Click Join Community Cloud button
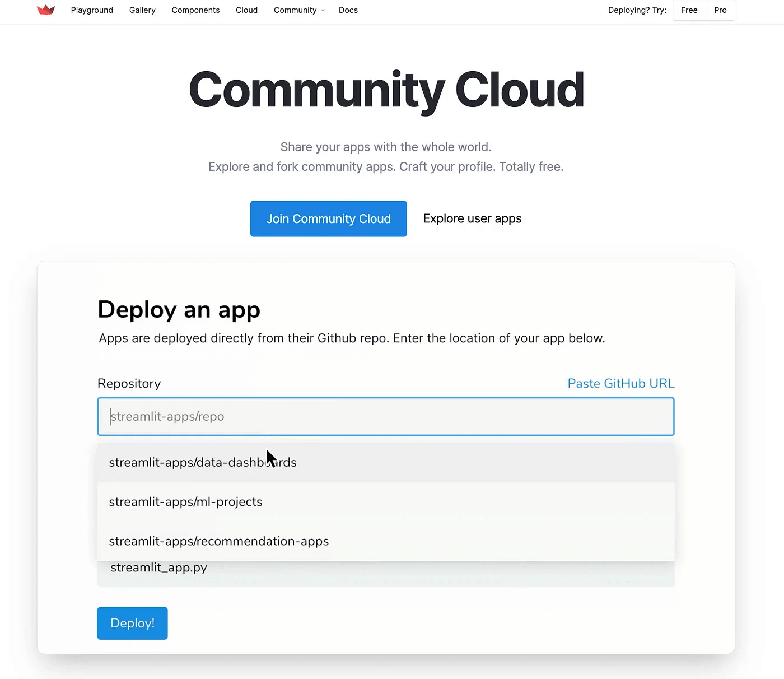 329,218
